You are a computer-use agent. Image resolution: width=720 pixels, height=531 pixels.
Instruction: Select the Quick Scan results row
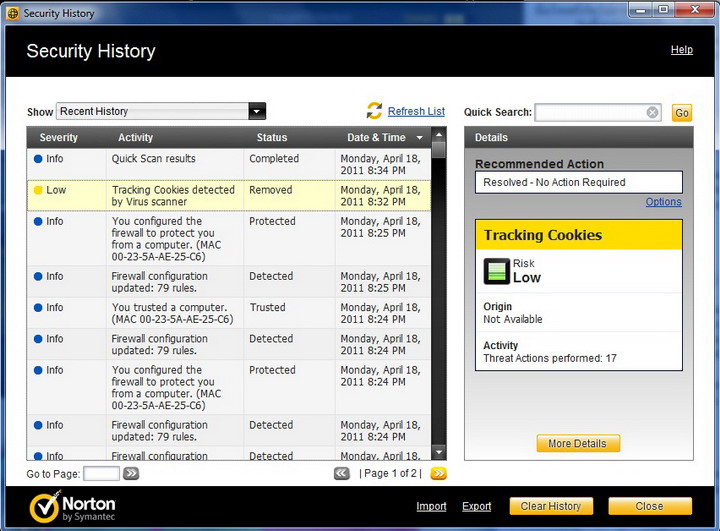[x=229, y=164]
